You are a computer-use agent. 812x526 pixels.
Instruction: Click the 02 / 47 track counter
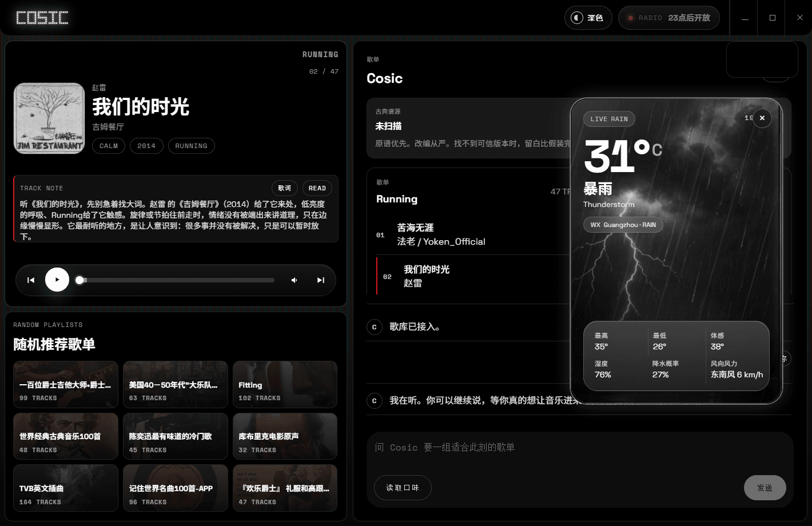(324, 71)
